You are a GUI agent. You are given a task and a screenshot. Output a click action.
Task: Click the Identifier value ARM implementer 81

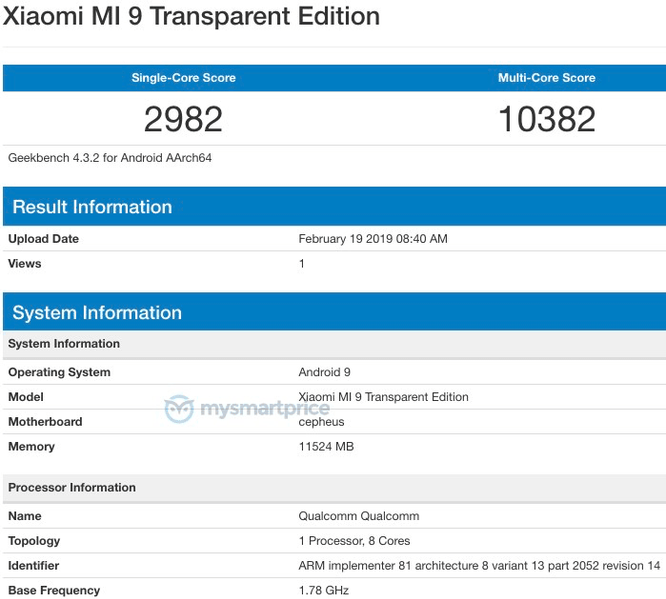click(x=479, y=566)
